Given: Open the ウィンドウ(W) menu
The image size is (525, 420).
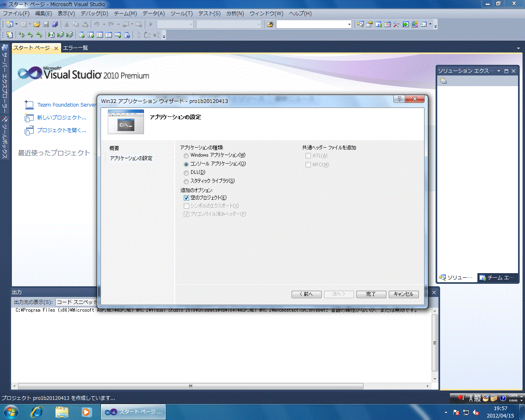Looking at the screenshot, I should tap(267, 13).
